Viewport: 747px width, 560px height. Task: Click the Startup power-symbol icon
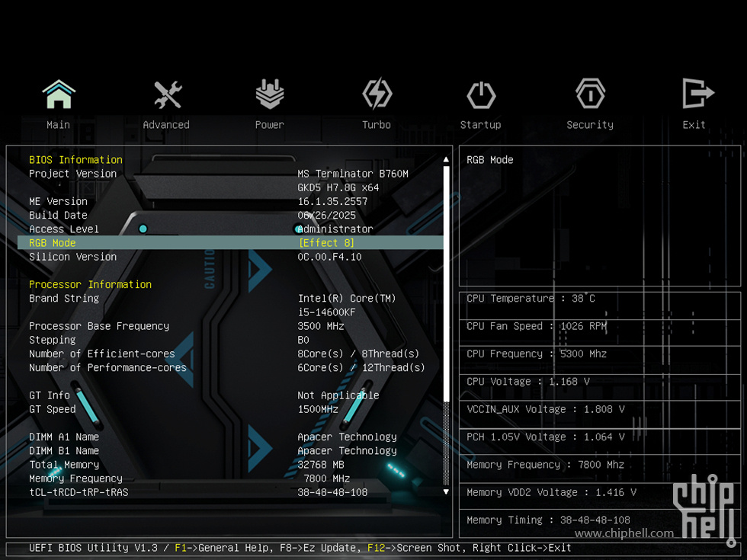coord(481,95)
